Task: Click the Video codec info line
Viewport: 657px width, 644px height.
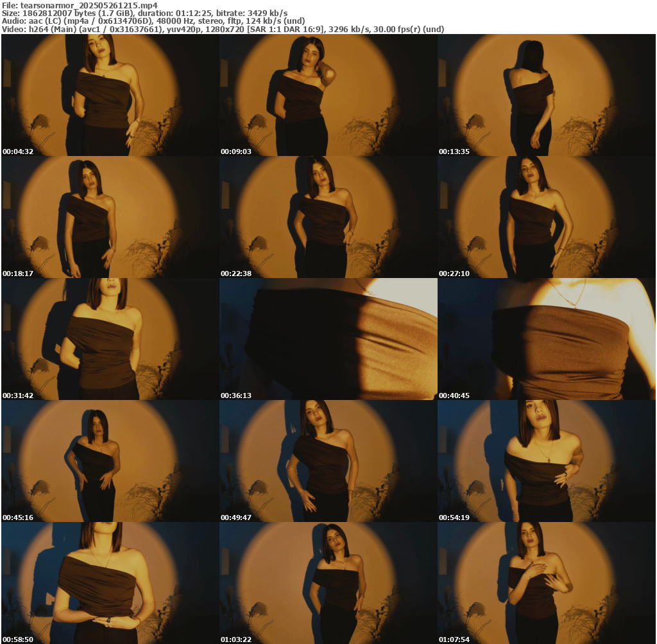Action: [223, 30]
